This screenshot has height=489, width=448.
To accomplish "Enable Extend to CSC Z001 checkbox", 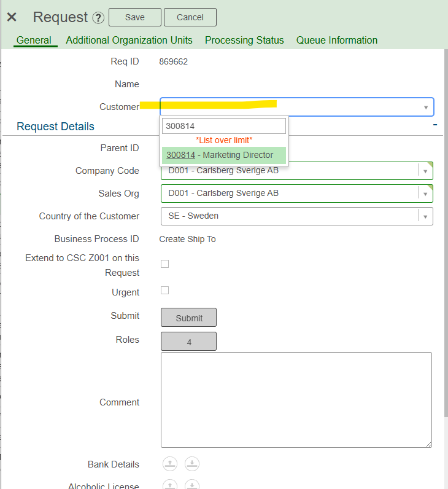I will [164, 264].
